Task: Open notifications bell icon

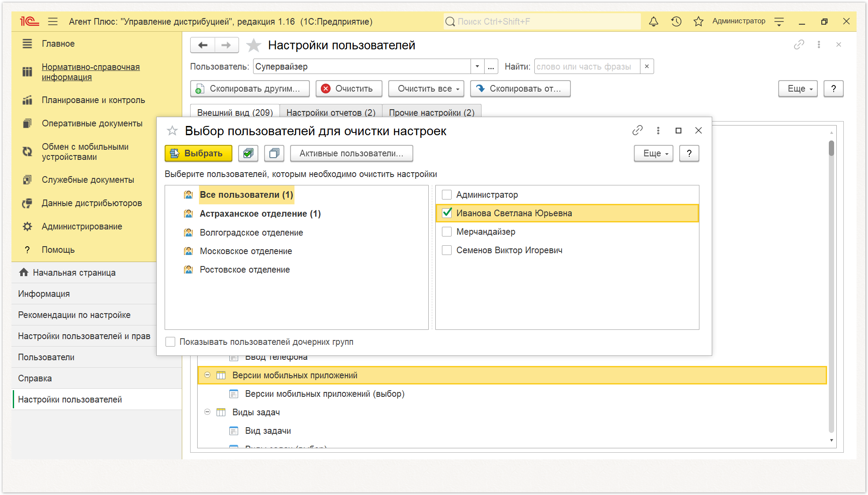Action: pyautogui.click(x=654, y=21)
